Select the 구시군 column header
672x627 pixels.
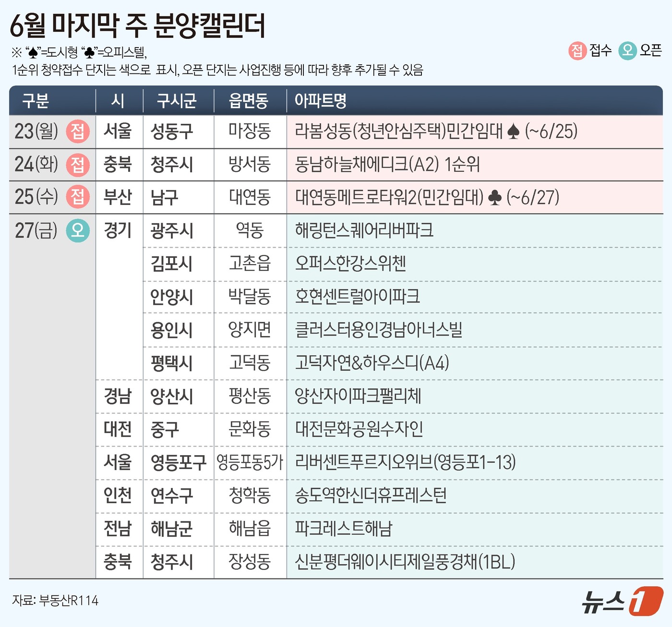pos(177,101)
